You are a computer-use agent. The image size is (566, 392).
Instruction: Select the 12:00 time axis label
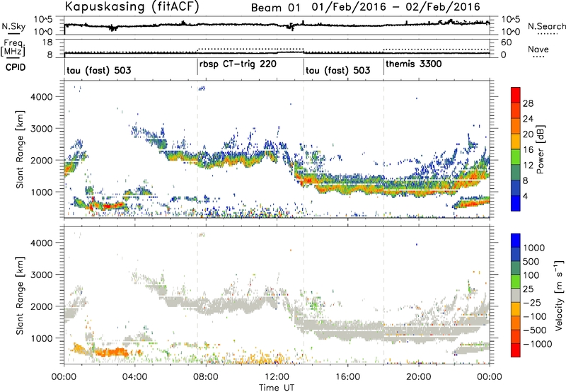tap(277, 377)
